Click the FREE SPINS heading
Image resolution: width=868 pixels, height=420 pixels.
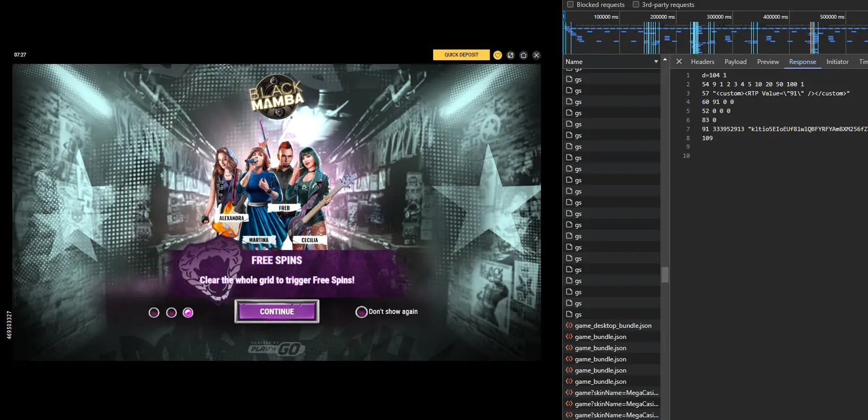pos(277,260)
